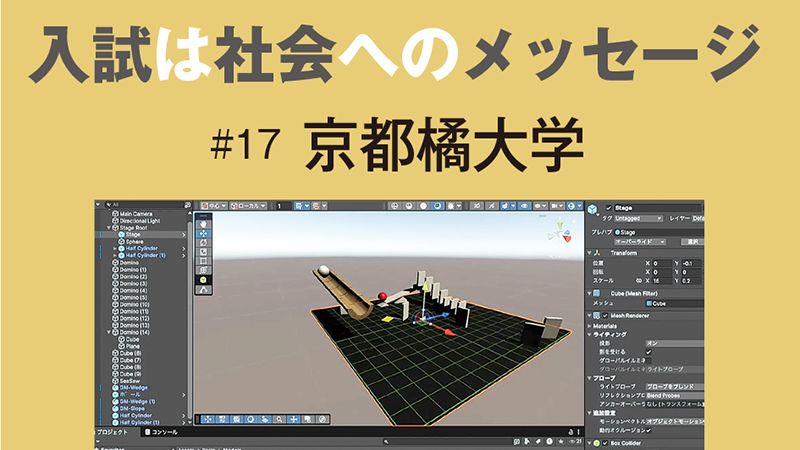Click the plus-cross icon in bottom overlay bar
Viewport: 800px width, 450px height.
tap(293, 419)
